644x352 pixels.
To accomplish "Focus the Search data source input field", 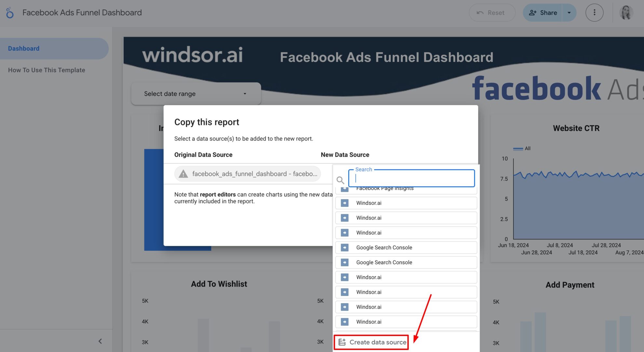I will pos(411,178).
